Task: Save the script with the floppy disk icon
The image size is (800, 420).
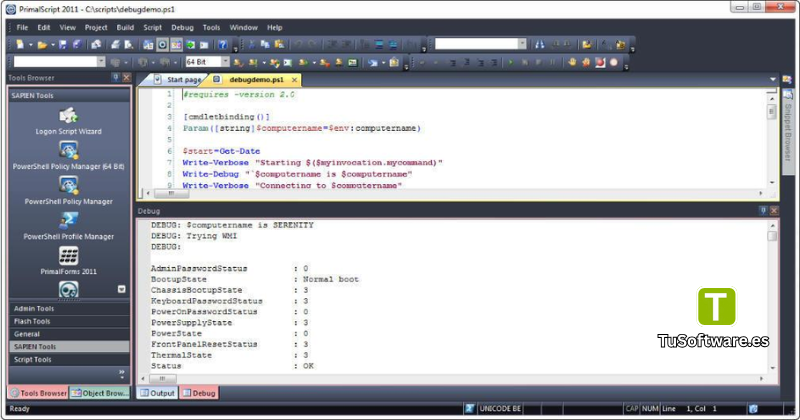Action: [x=63, y=45]
